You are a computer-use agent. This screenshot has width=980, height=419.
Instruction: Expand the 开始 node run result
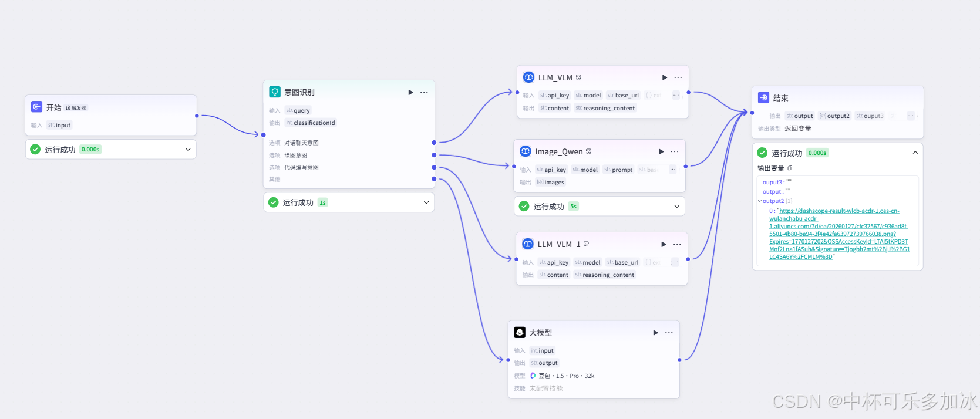(188, 150)
